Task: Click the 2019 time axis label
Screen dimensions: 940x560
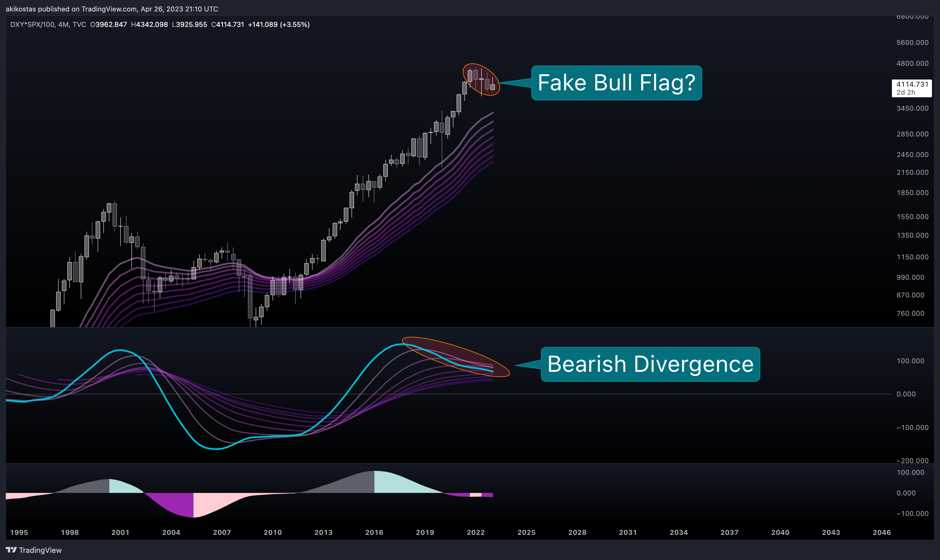Action: pyautogui.click(x=425, y=533)
